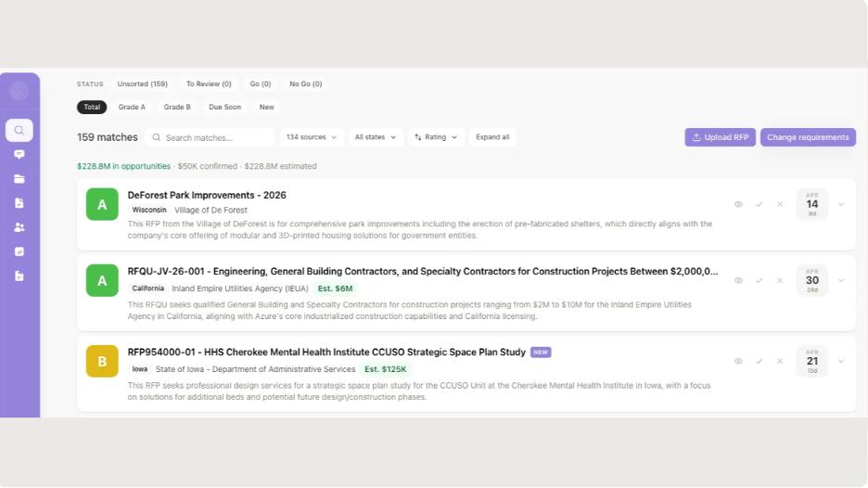
Task: Click the app logo atop the sidebar
Action: [x=19, y=90]
